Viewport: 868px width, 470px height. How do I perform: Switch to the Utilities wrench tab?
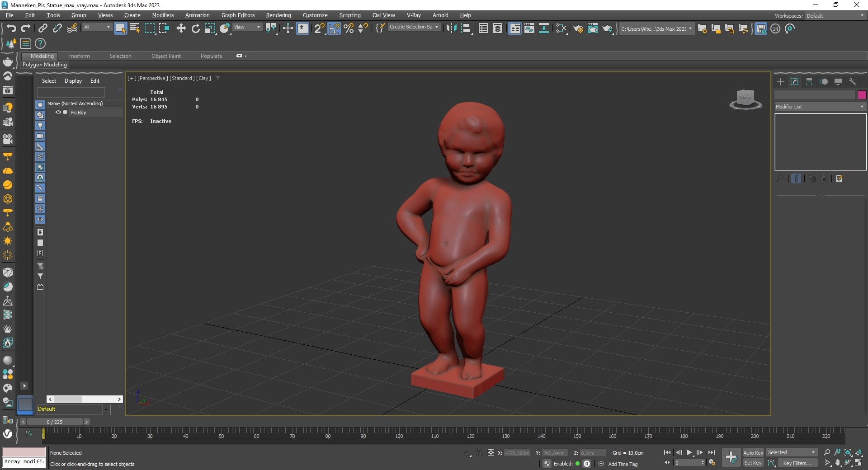[x=853, y=82]
